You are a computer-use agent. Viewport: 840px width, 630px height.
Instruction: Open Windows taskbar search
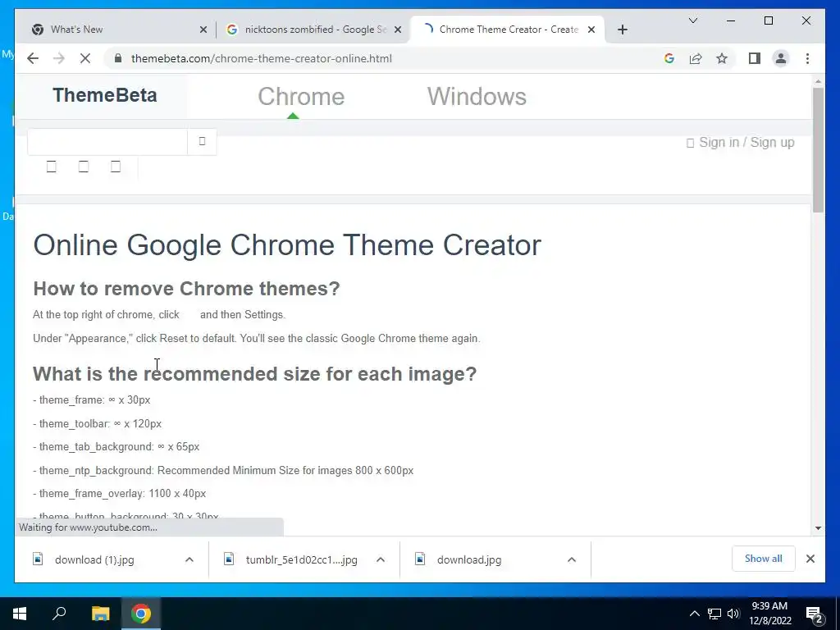pyautogui.click(x=59, y=614)
